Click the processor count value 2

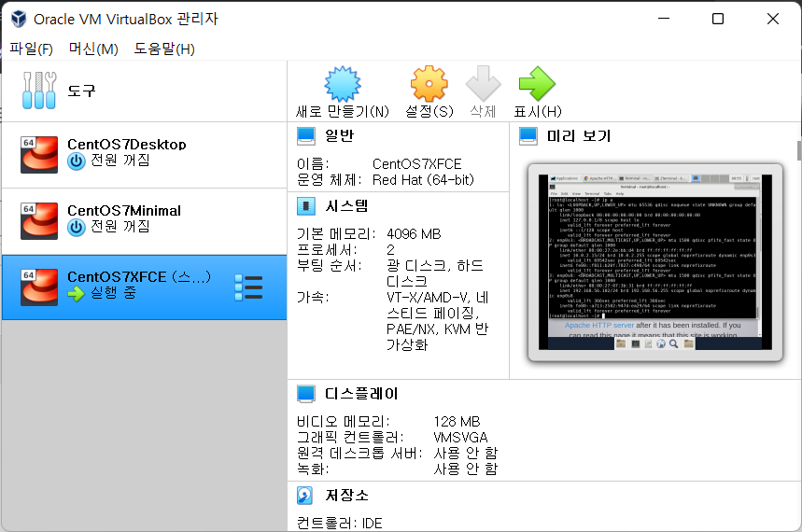(x=391, y=250)
